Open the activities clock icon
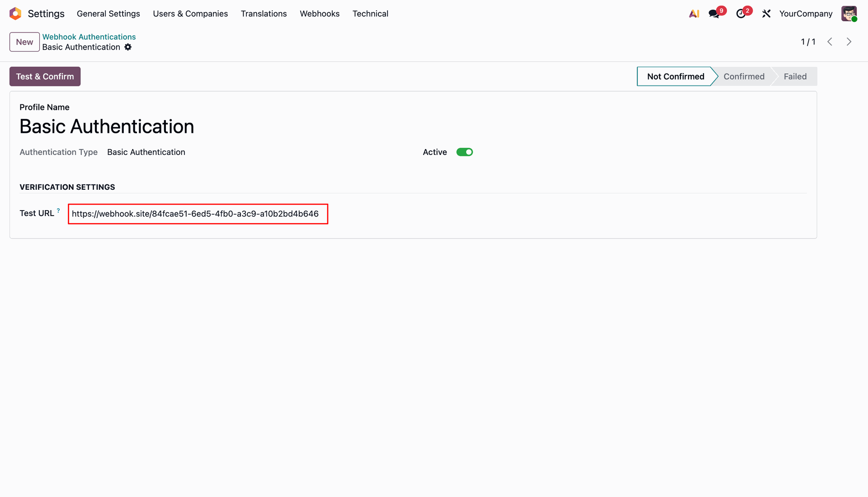 741,14
